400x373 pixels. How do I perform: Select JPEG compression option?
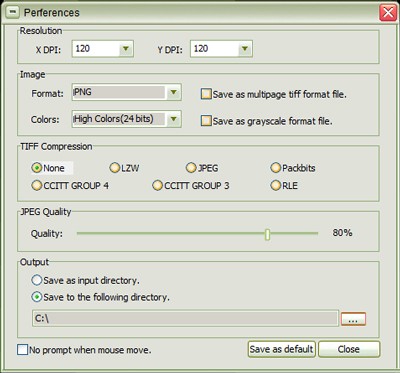[x=191, y=168]
